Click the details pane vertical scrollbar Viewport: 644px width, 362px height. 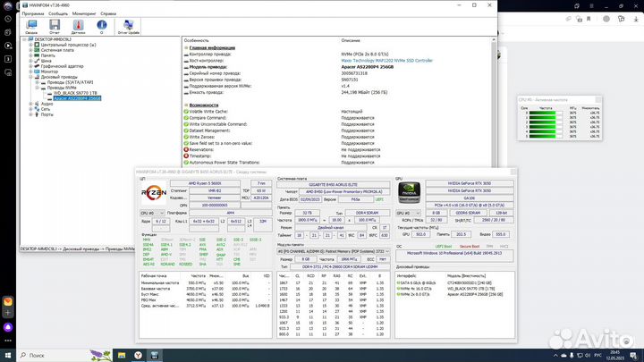(494, 103)
